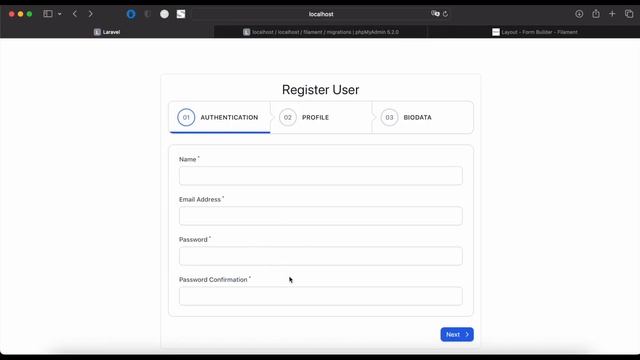Focus the Password Confirmation input field
Image resolution: width=640 pixels, height=360 pixels.
tap(320, 296)
